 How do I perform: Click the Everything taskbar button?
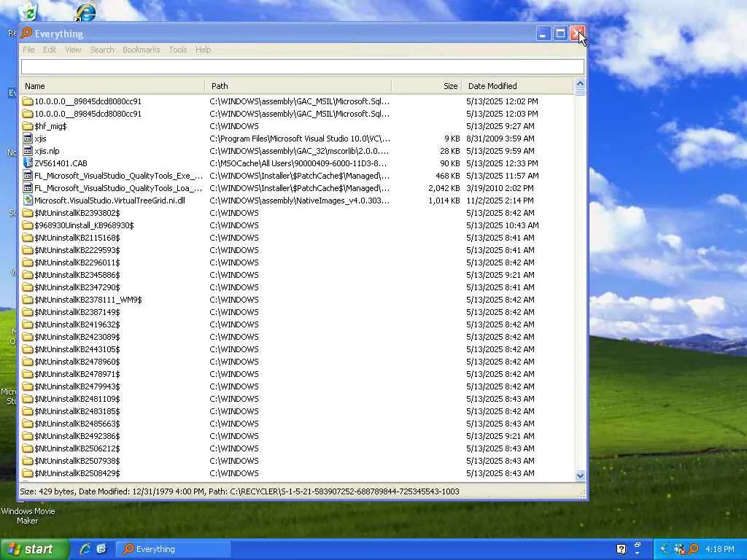174,549
